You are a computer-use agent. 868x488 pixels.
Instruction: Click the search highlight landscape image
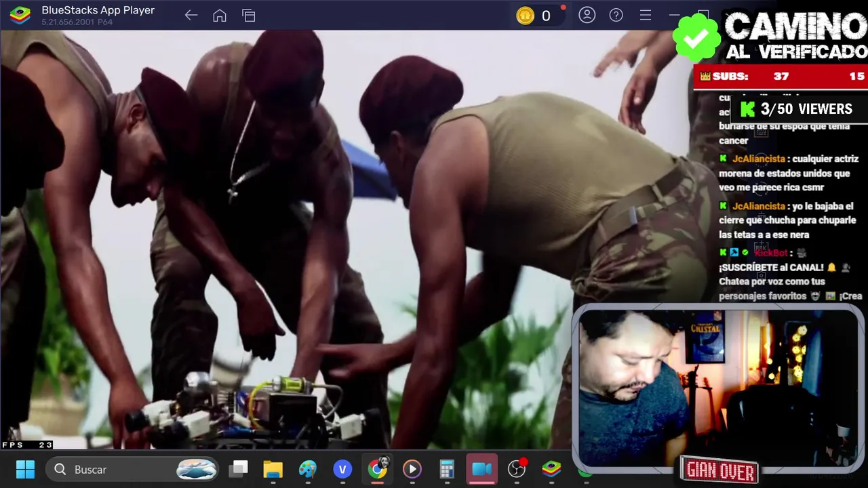click(197, 469)
